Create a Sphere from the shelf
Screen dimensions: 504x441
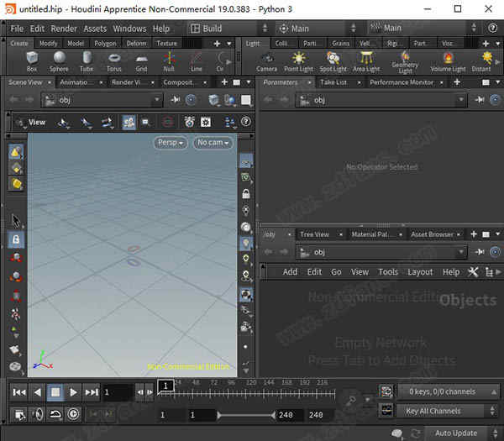[59, 61]
